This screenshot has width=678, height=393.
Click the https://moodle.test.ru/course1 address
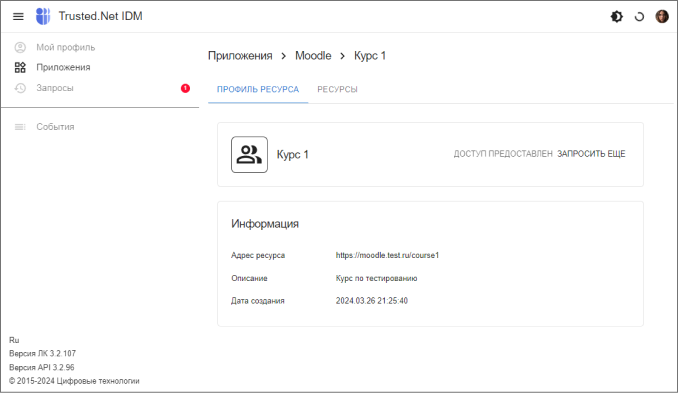pyautogui.click(x=387, y=255)
